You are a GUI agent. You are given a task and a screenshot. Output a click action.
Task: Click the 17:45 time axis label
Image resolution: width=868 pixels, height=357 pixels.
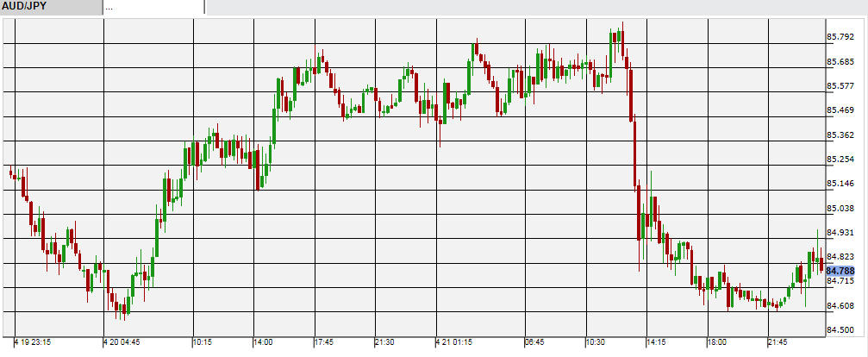[x=322, y=342]
